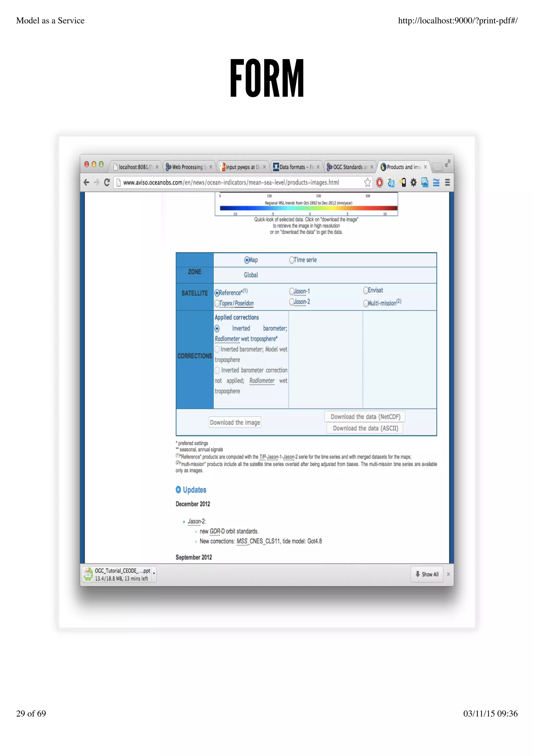Switch to the input pywps tab
Image resolution: width=534 pixels, height=756 pixels.
point(243,167)
